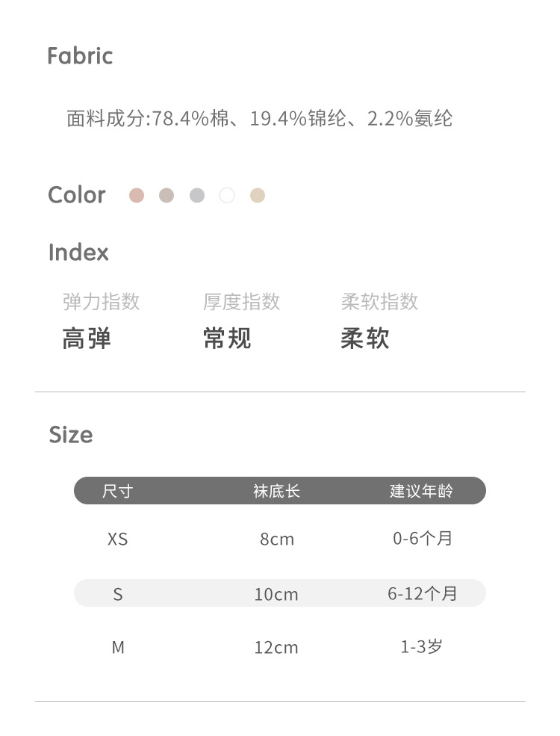Click the 柔软 softness value
Screen dimensions: 560x736
tap(365, 339)
